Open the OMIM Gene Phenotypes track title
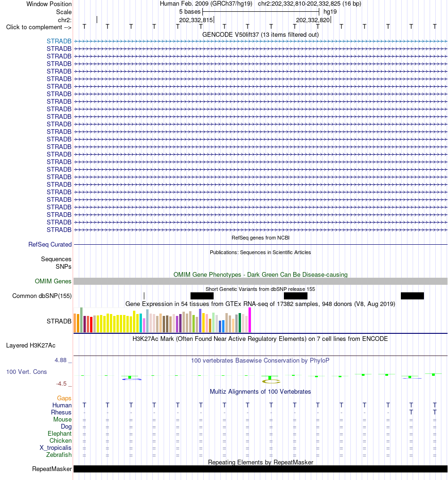Image resolution: width=448 pixels, height=480 pixels. click(260, 274)
